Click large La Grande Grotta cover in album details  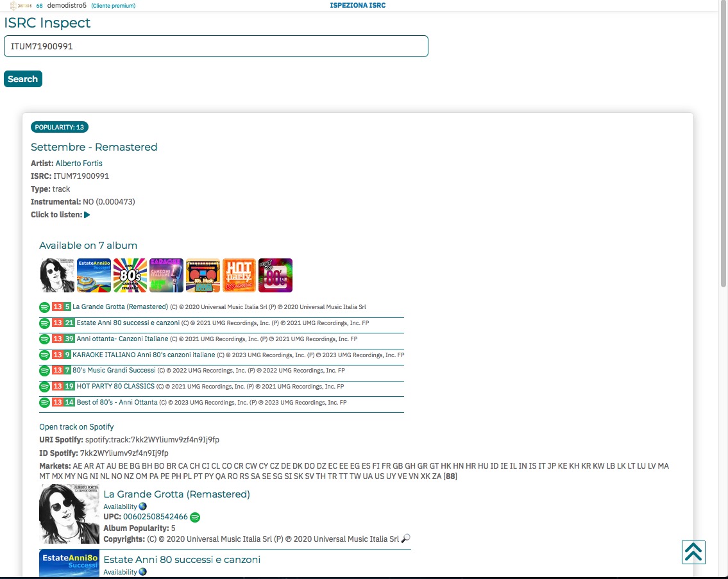point(69,514)
